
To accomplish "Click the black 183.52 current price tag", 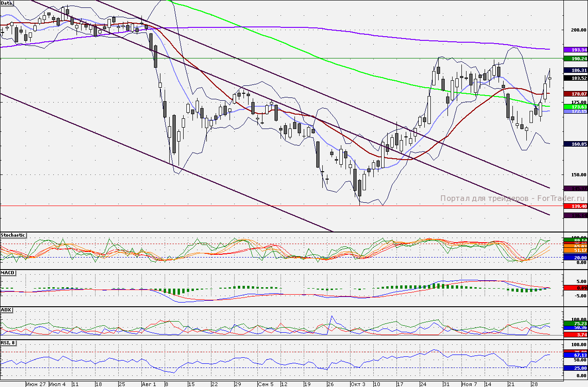I will 575,78.
